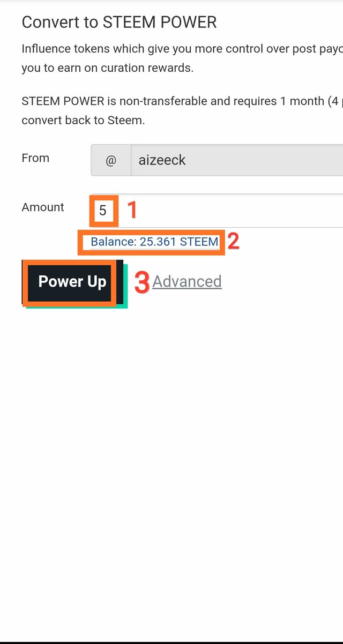Image resolution: width=343 pixels, height=644 pixels.
Task: Click the digit 5 in Amount field
Action: (x=103, y=211)
